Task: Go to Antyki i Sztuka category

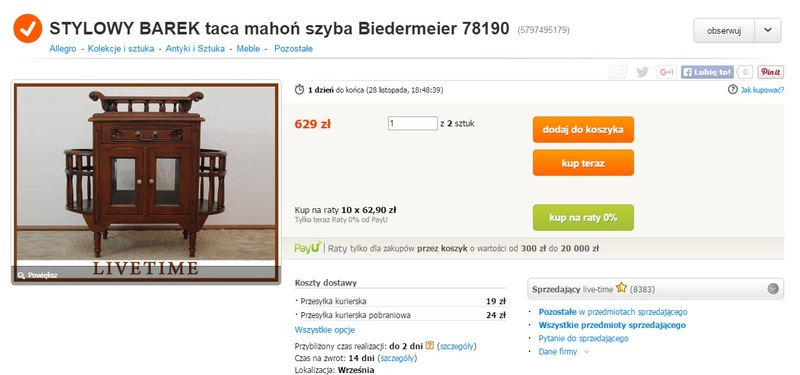Action: point(195,49)
